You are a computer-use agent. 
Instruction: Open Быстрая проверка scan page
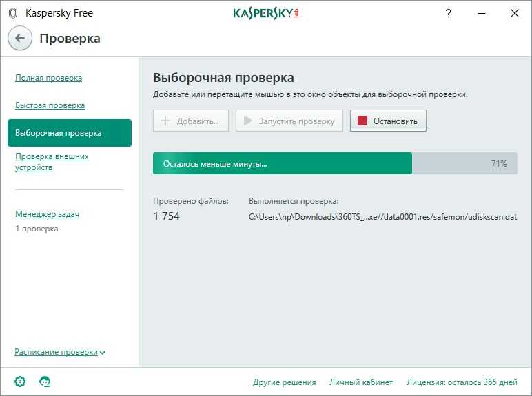[50, 105]
